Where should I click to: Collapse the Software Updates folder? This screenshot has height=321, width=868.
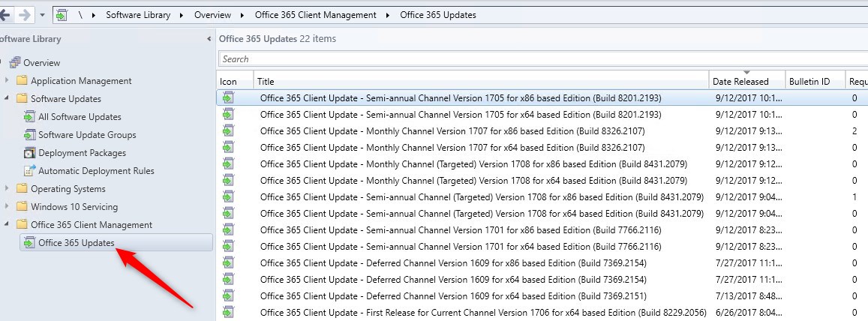pos(7,98)
